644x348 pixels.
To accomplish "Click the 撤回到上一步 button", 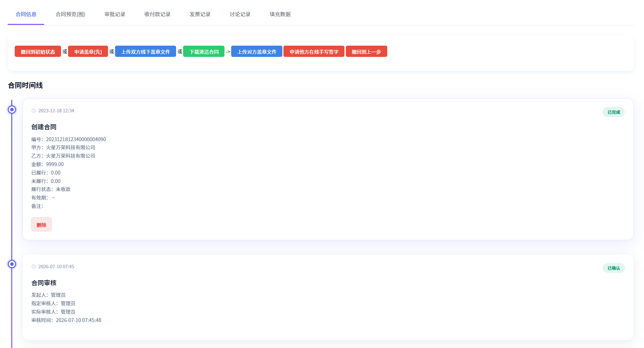I will click(367, 52).
